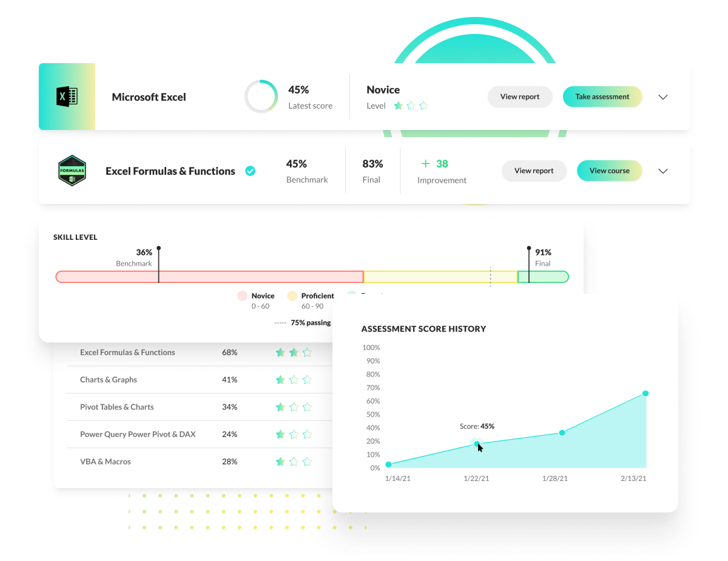Click the VBA & Macros row label
This screenshot has width=728, height=561.
pos(106,461)
